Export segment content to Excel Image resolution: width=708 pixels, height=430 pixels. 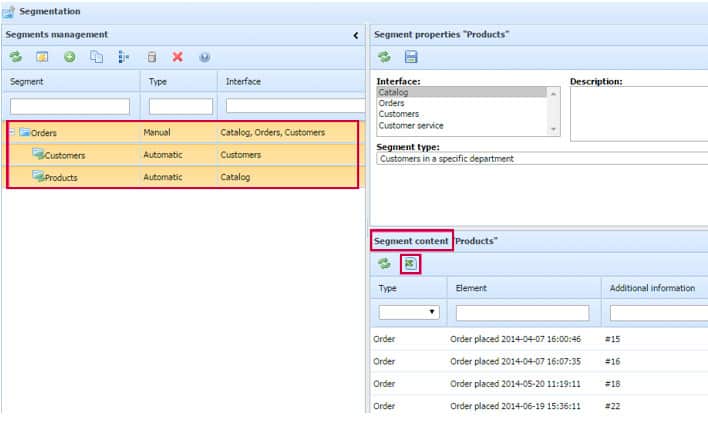[410, 264]
